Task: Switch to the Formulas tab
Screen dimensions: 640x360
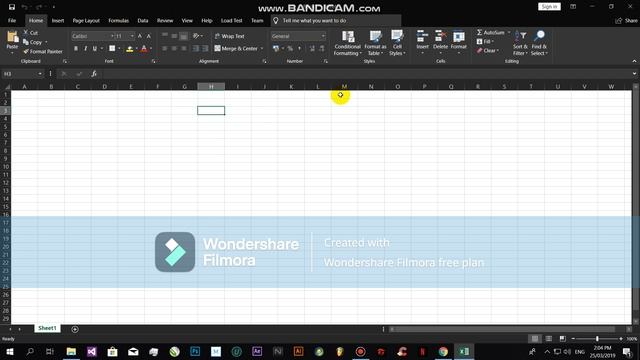Action: [118, 20]
